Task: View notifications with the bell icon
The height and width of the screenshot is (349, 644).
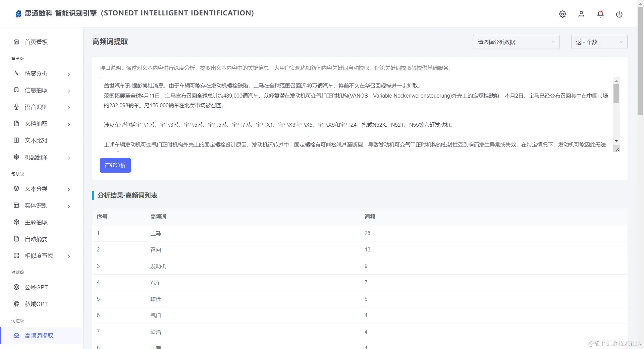Action: [x=600, y=14]
